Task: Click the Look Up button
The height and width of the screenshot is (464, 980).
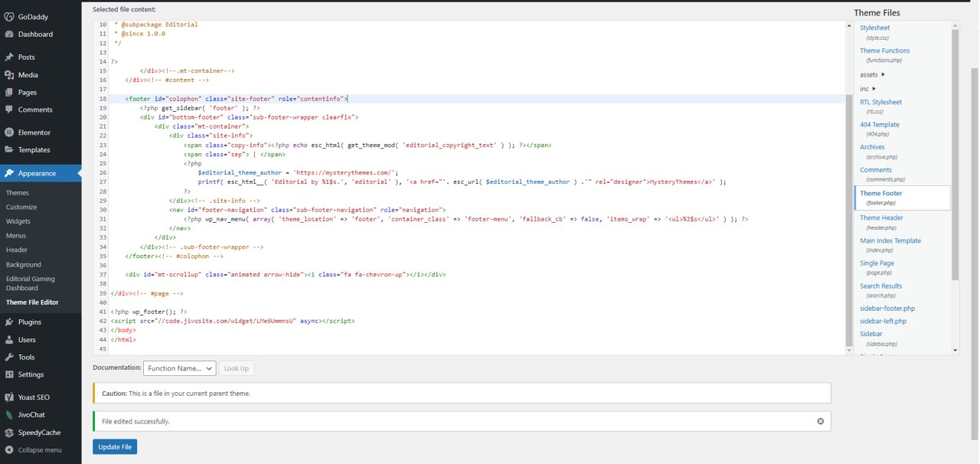Action: [x=236, y=368]
